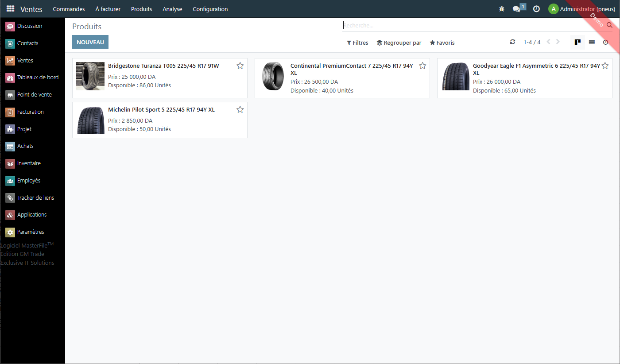Click the Projet sidebar icon
Screen dimensions: 620x364
click(x=10, y=129)
